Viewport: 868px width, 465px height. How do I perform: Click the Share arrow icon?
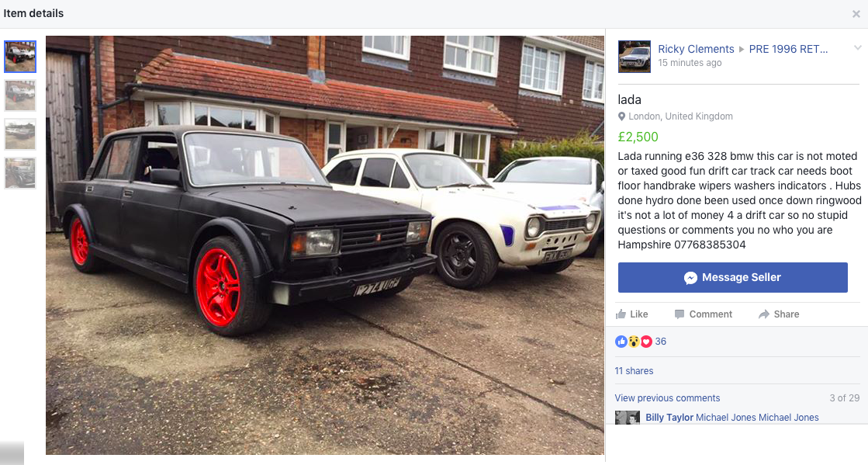tap(764, 314)
